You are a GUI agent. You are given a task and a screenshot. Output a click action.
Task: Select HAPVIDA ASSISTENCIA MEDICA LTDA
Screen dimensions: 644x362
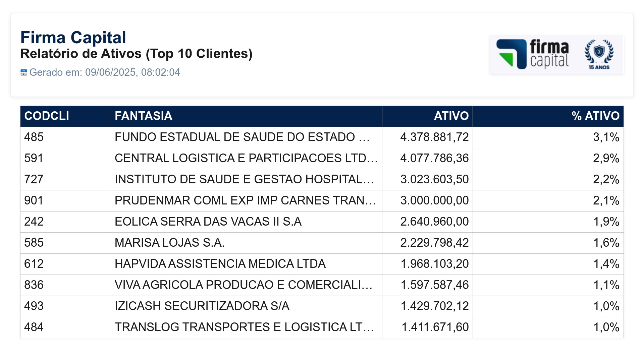pos(220,264)
